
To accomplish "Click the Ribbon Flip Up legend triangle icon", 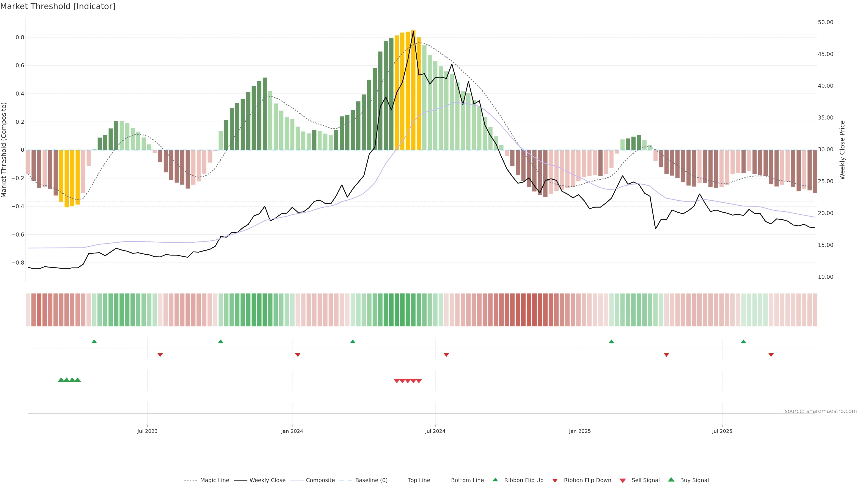I will [x=495, y=480].
